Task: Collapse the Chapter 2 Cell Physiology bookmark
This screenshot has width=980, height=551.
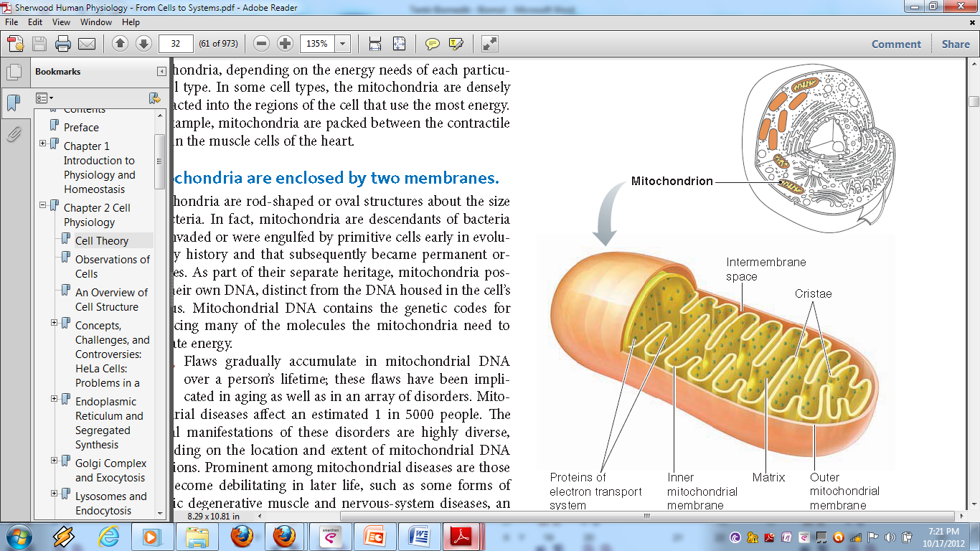Action: click(42, 204)
